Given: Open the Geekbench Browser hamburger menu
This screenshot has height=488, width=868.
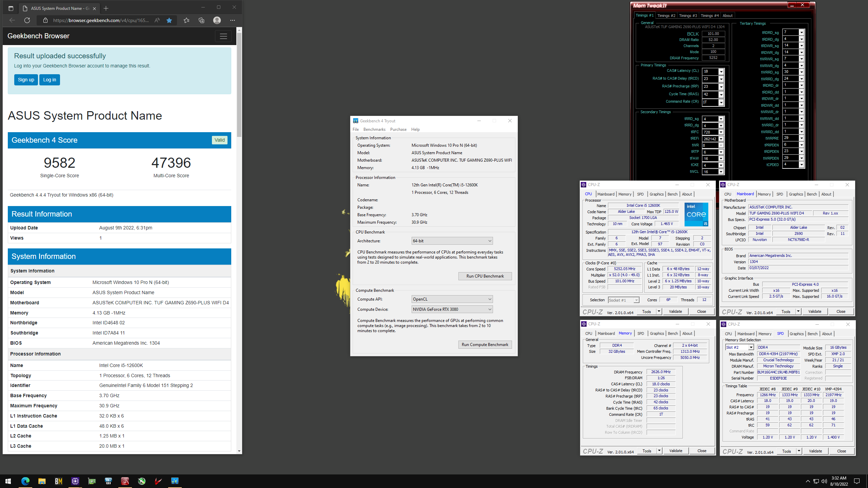Looking at the screenshot, I should (223, 36).
